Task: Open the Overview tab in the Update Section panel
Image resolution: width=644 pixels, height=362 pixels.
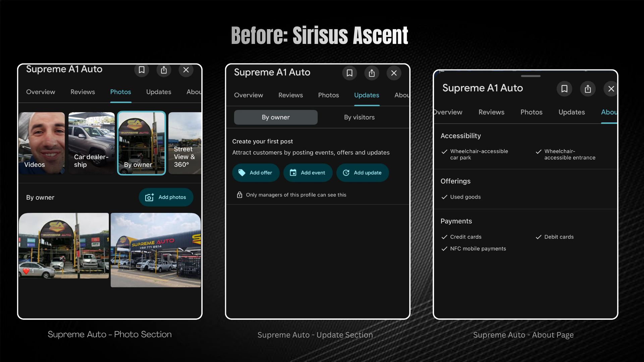Action: coord(249,95)
